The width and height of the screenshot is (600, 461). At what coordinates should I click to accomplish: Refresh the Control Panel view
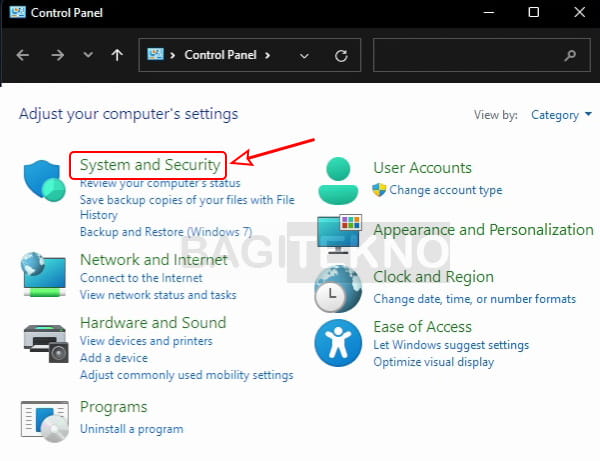[341, 56]
